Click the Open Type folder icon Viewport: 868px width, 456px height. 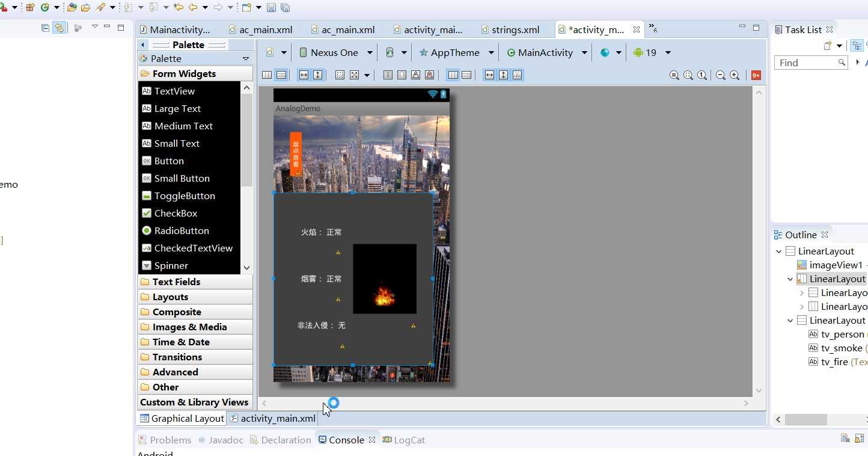click(72, 8)
